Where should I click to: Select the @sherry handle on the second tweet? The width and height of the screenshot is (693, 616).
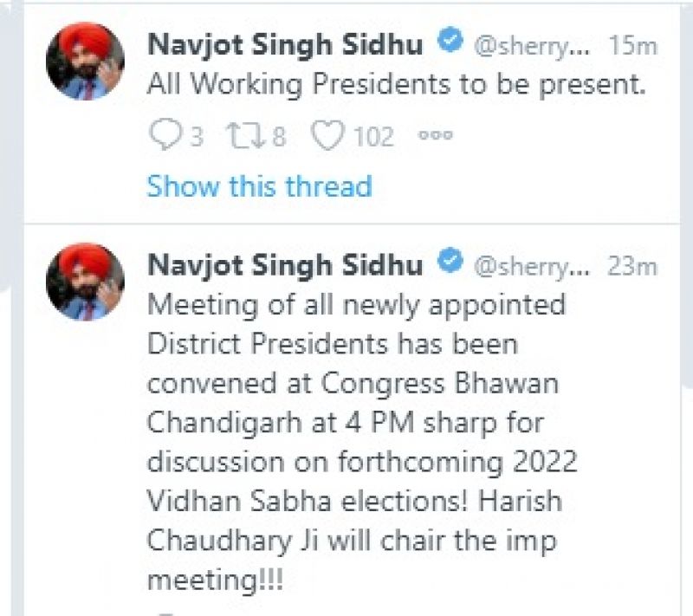point(530,263)
